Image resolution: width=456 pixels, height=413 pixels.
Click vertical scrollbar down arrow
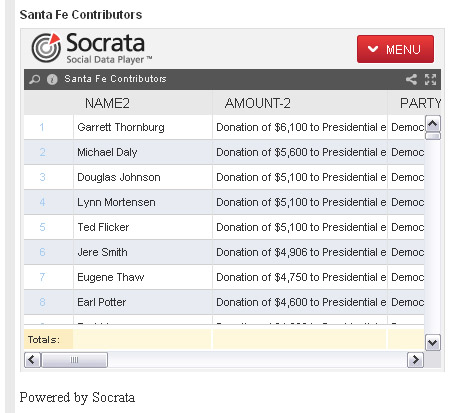pyautogui.click(x=433, y=343)
